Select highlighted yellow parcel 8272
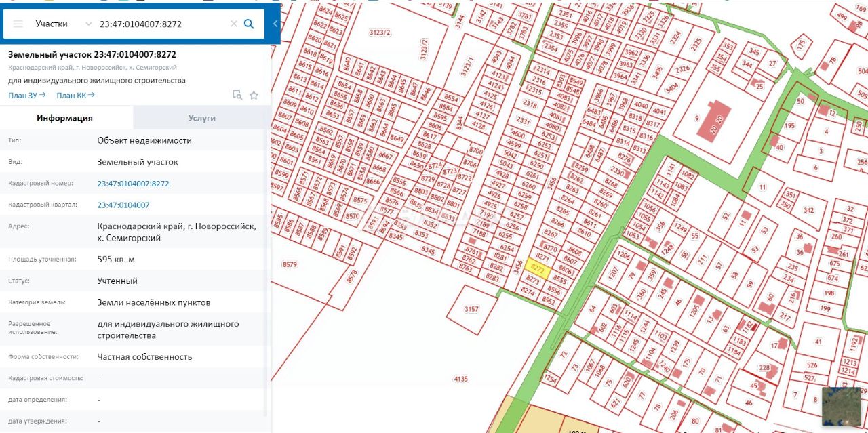This screenshot has height=433, width=868. [538, 269]
